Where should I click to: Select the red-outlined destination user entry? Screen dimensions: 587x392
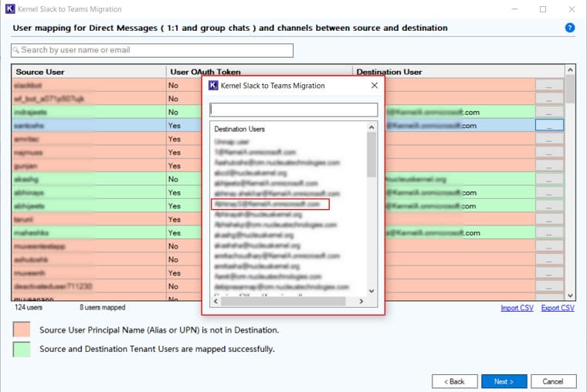(x=270, y=204)
